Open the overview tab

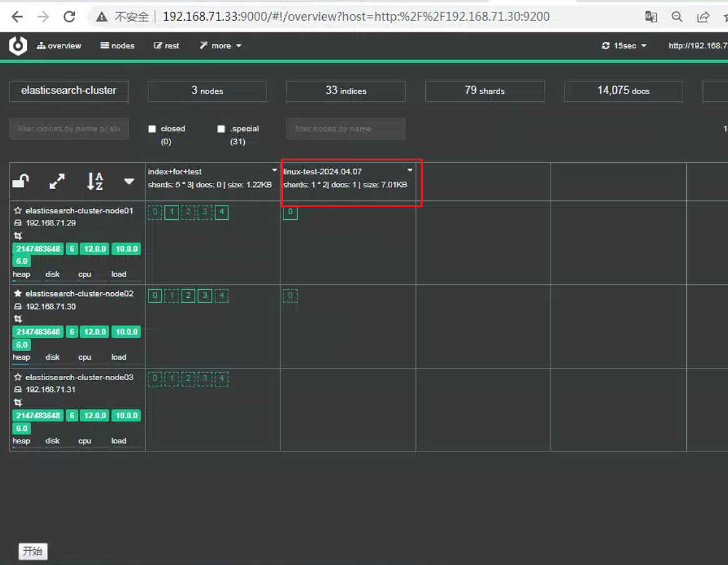pos(59,46)
